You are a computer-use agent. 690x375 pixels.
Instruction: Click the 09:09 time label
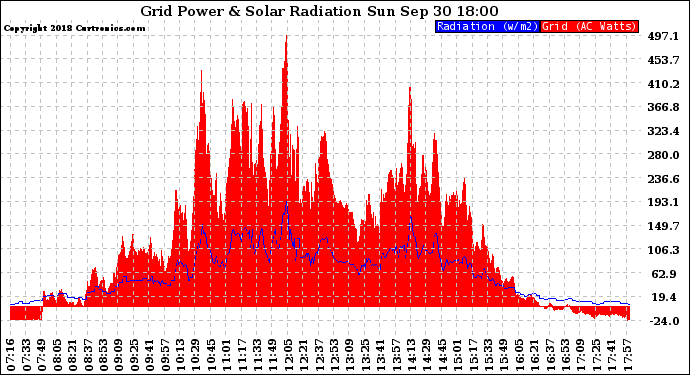click(x=118, y=355)
